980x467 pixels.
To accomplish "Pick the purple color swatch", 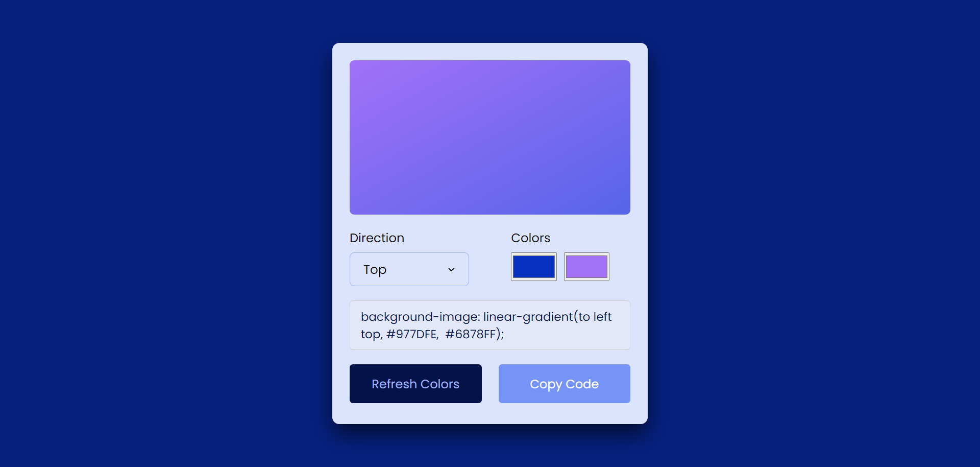I will pos(586,267).
